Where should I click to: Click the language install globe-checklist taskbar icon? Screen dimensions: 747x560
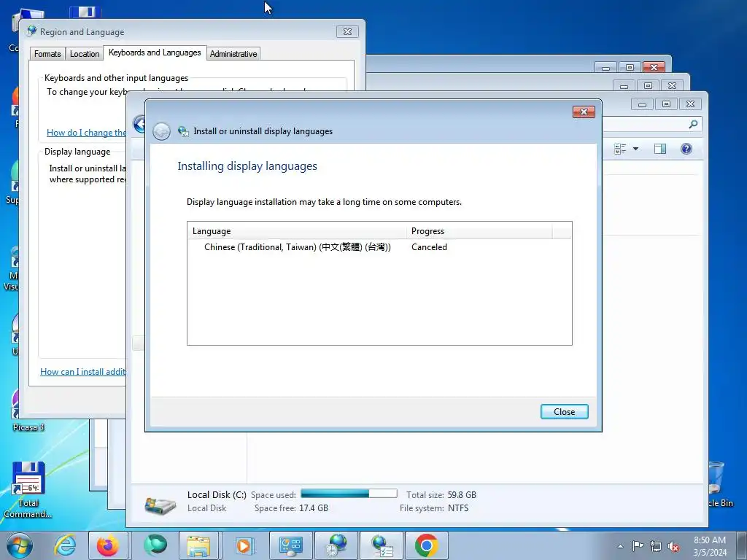[382, 545]
